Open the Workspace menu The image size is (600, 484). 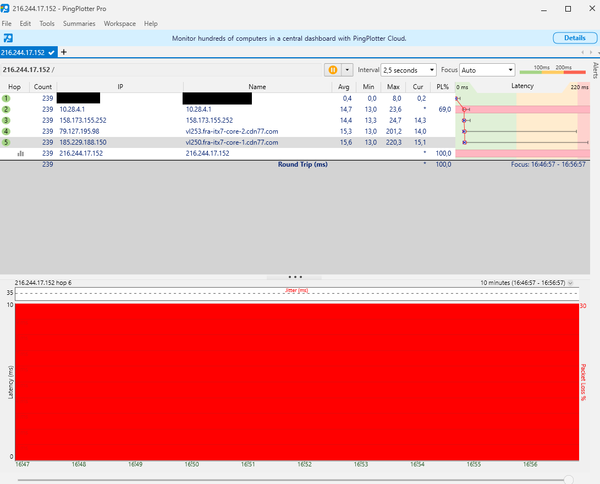click(x=120, y=23)
